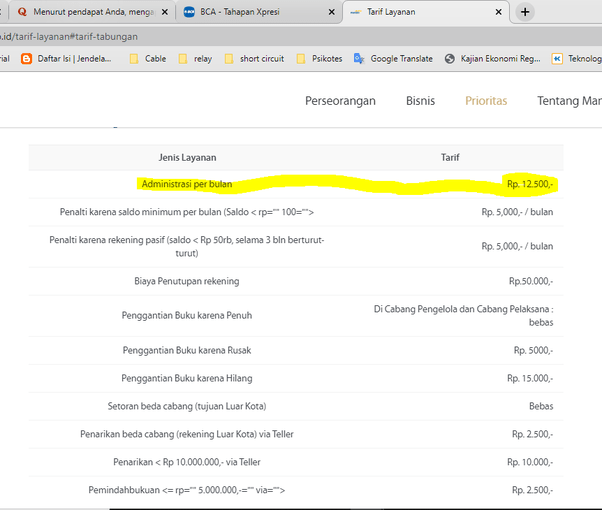Click the address bar URL tarif-layanan
Image resolution: width=602 pixels, height=510 pixels.
[x=69, y=37]
